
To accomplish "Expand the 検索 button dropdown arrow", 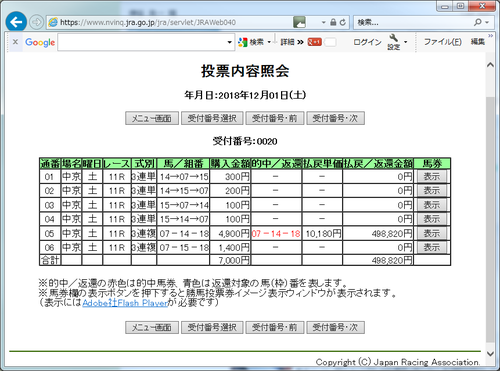I will click(269, 42).
